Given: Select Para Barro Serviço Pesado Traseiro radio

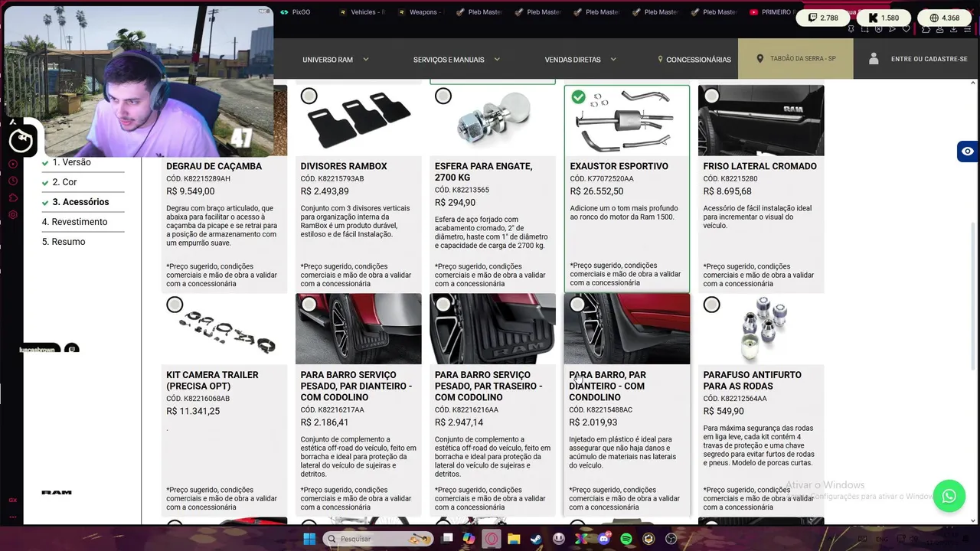Looking at the screenshot, I should pyautogui.click(x=443, y=305).
